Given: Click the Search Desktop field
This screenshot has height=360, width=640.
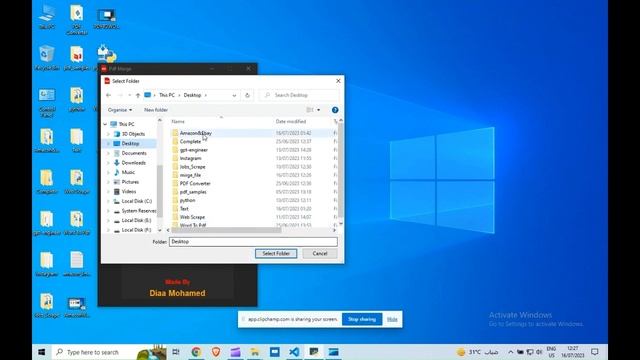Looking at the screenshot, I should (x=299, y=95).
